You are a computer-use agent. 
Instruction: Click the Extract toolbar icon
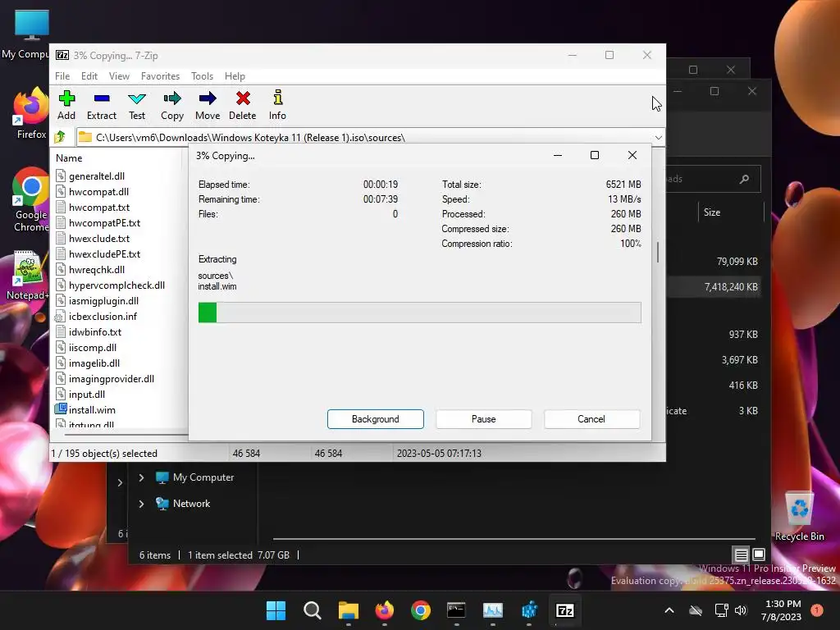click(x=101, y=105)
